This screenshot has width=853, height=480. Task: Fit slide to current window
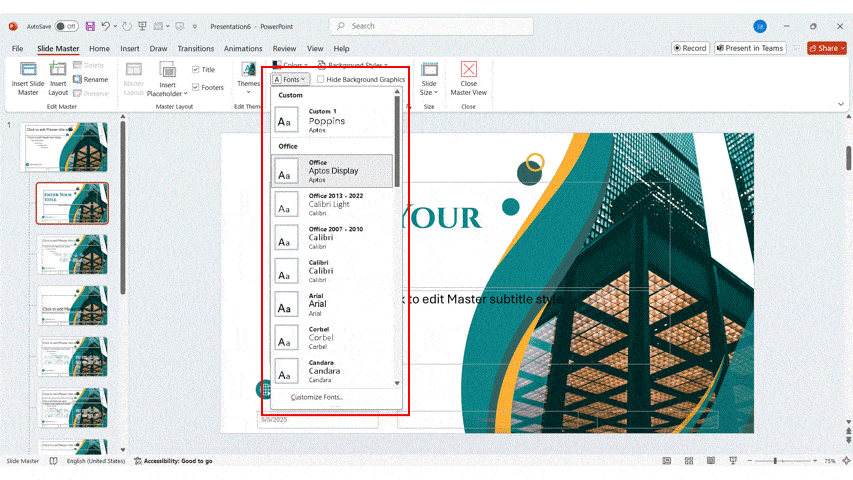[x=846, y=461]
